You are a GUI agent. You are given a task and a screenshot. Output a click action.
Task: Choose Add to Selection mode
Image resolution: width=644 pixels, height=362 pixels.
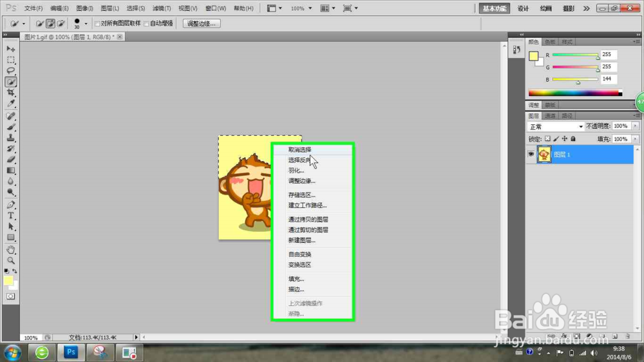point(50,23)
